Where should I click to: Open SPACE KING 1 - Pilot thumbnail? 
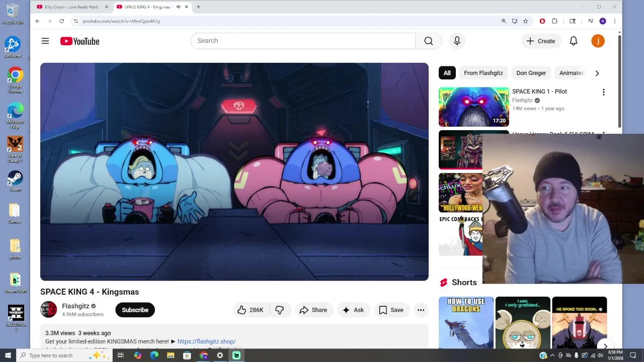point(473,107)
